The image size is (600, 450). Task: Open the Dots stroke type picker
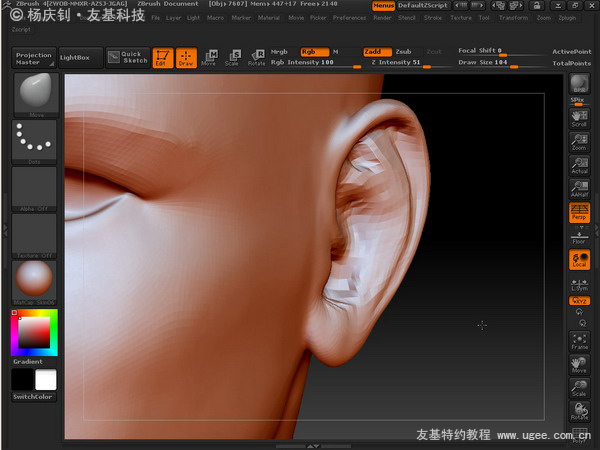click(x=34, y=142)
